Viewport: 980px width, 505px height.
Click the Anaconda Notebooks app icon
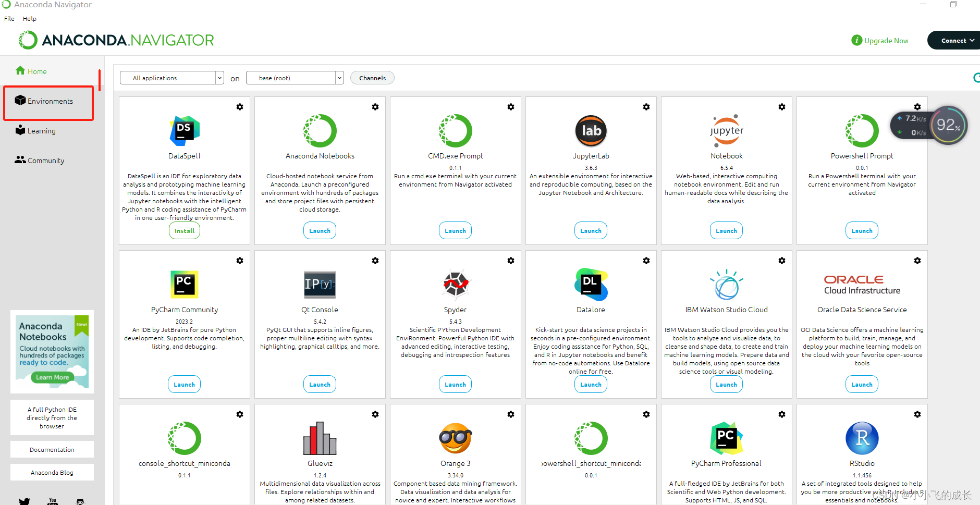pyautogui.click(x=320, y=130)
